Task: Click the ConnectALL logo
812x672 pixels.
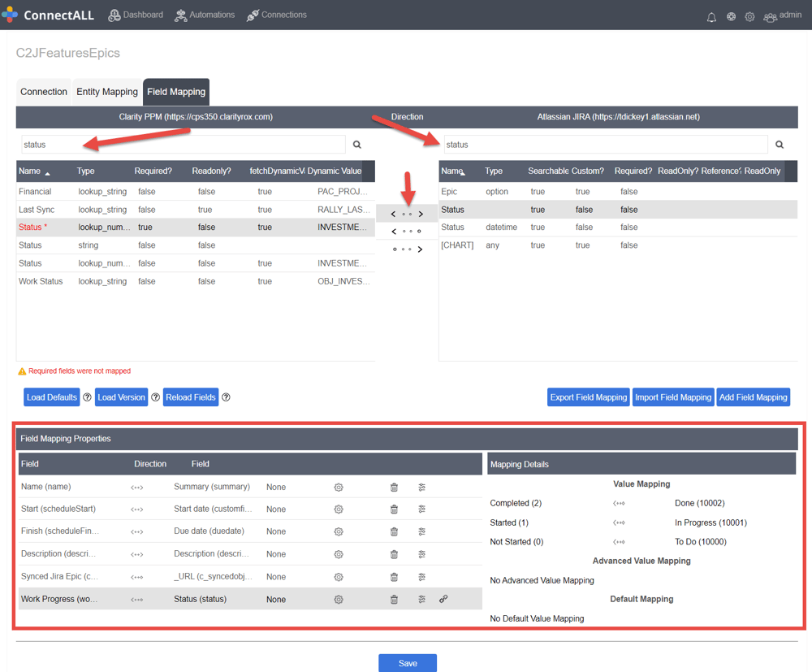Action: coord(48,15)
